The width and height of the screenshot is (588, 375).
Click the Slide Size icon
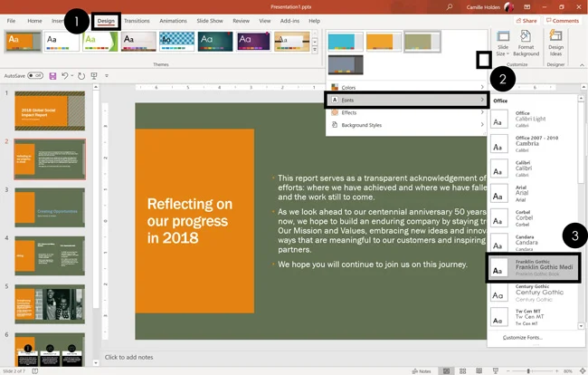[503, 36]
